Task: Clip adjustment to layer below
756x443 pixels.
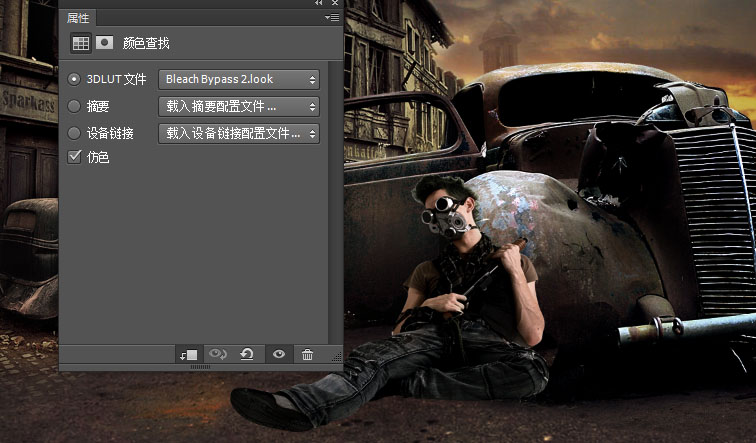Action: pos(187,354)
